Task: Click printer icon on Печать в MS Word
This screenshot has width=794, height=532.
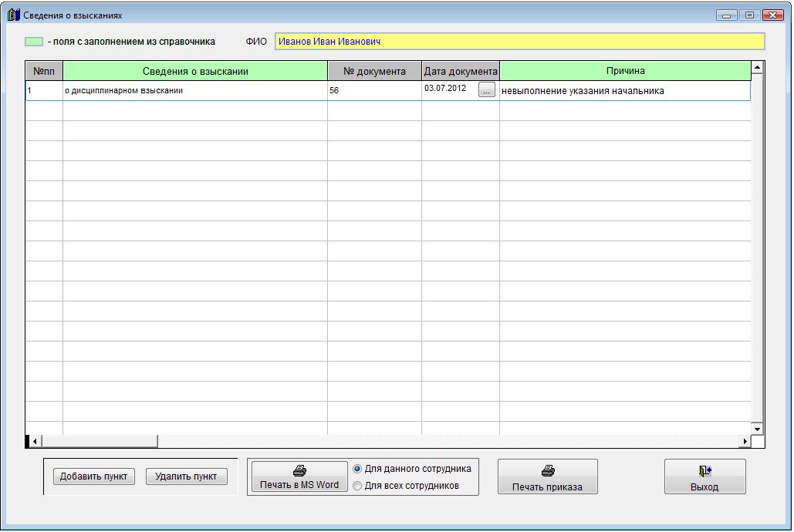Action: click(299, 470)
